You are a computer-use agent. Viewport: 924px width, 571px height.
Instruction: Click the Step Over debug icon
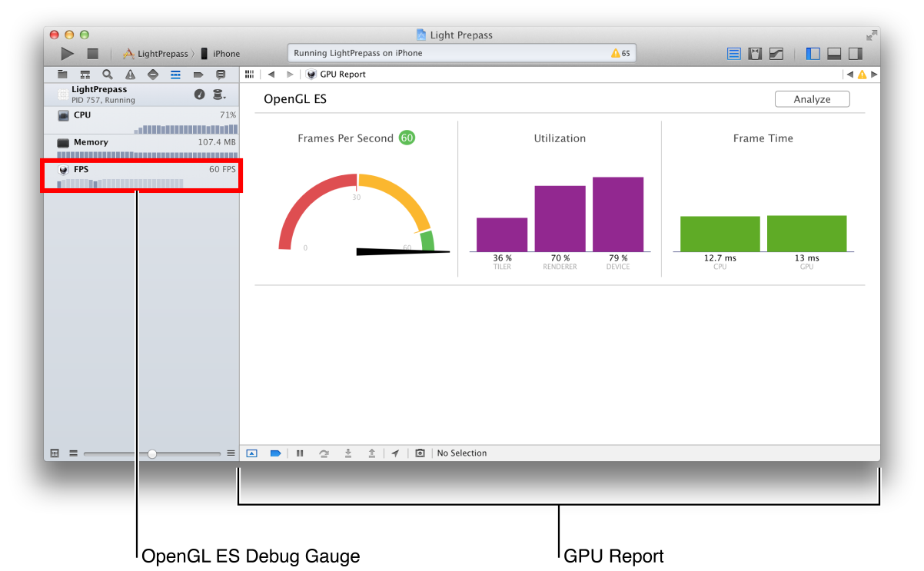coord(324,453)
